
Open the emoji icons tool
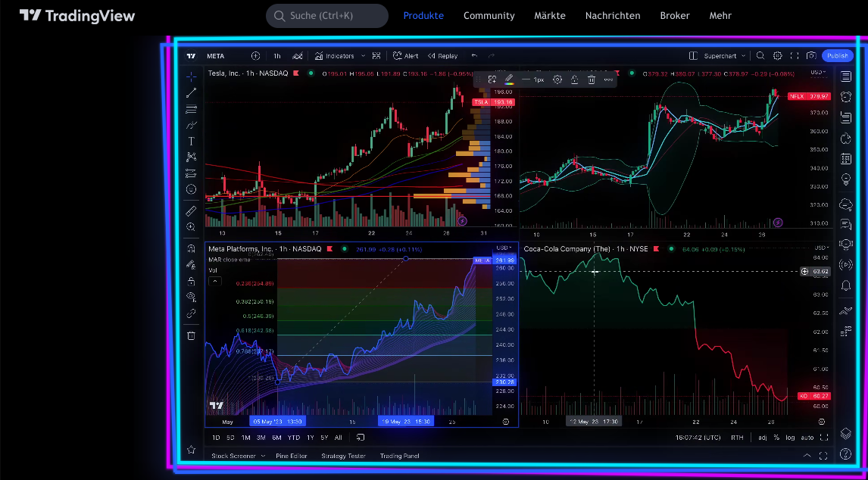coord(191,189)
